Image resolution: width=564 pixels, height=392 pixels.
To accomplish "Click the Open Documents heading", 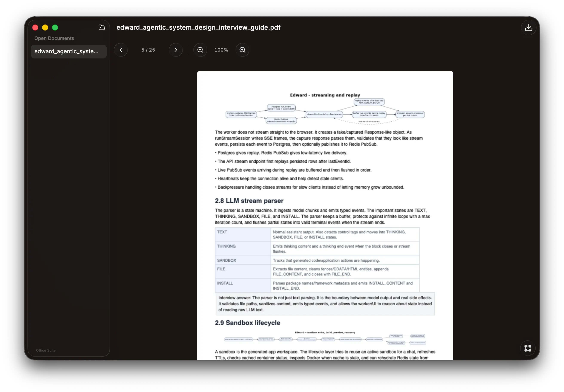I will point(54,38).
